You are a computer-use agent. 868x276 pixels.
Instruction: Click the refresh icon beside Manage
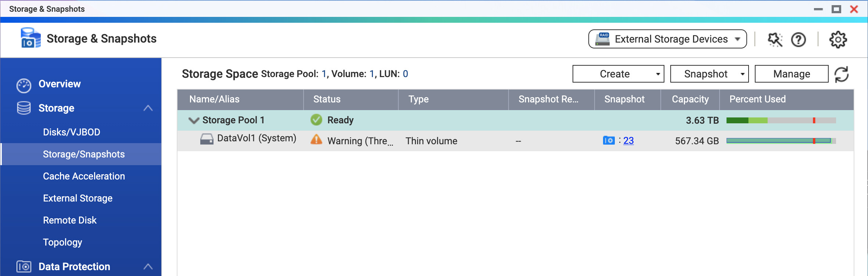(842, 75)
